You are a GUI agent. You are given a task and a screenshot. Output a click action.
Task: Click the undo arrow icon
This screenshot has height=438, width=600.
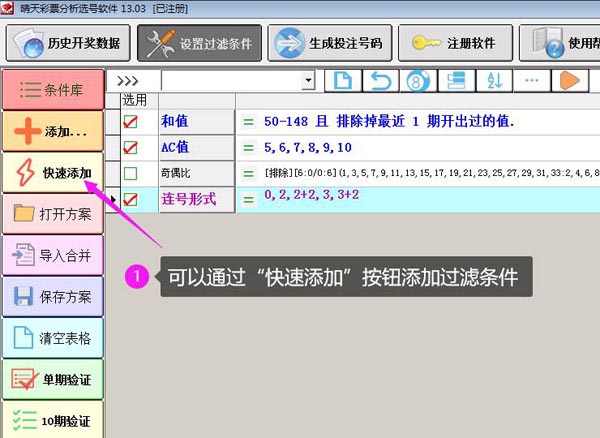pos(379,80)
